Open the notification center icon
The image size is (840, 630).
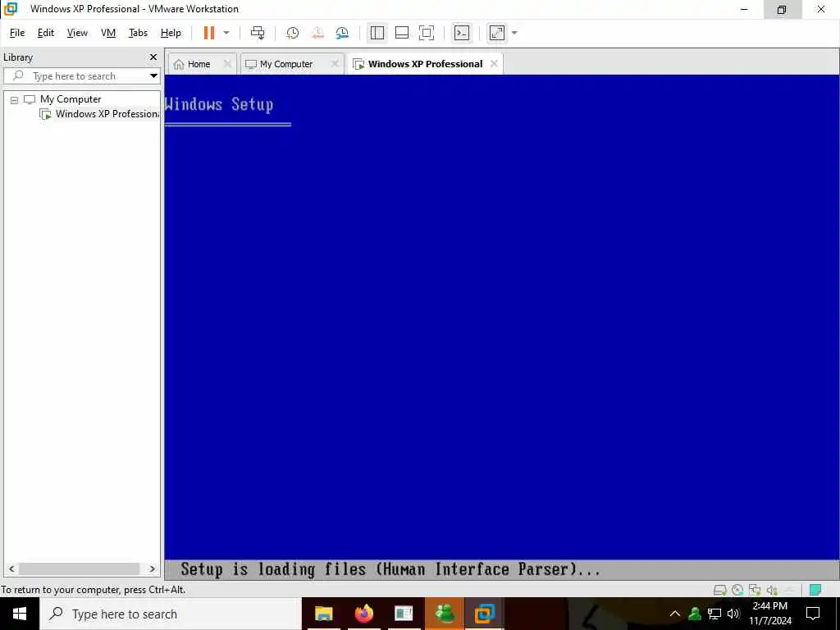[813, 614]
